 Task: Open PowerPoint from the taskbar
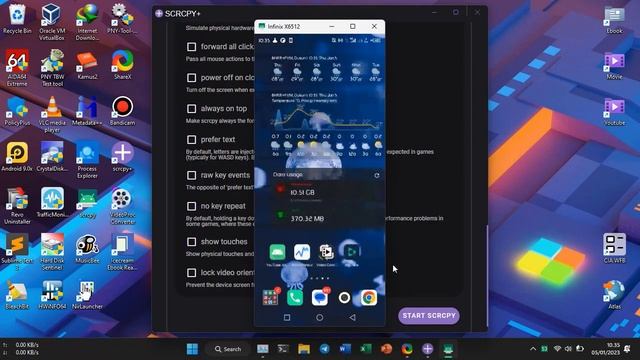coord(386,349)
